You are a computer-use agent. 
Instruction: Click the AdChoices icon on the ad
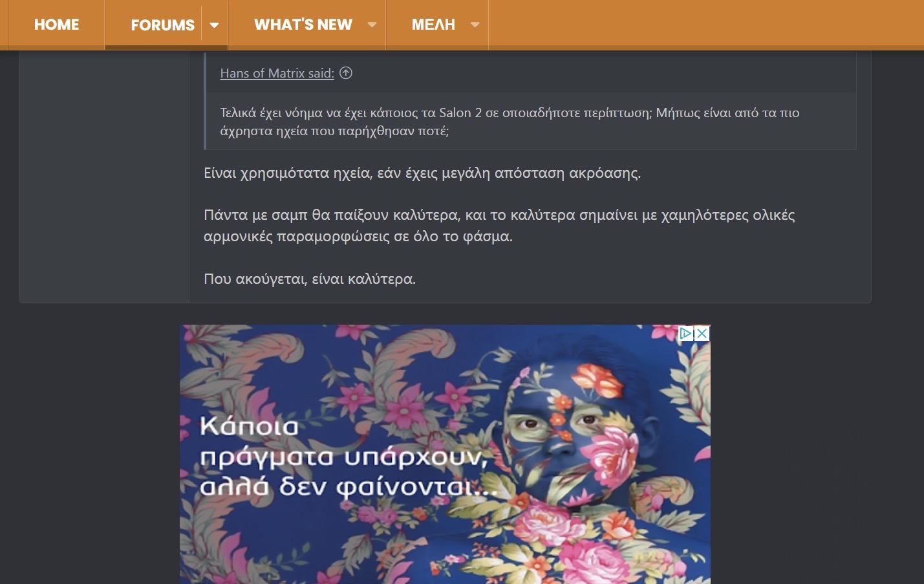pyautogui.click(x=686, y=333)
